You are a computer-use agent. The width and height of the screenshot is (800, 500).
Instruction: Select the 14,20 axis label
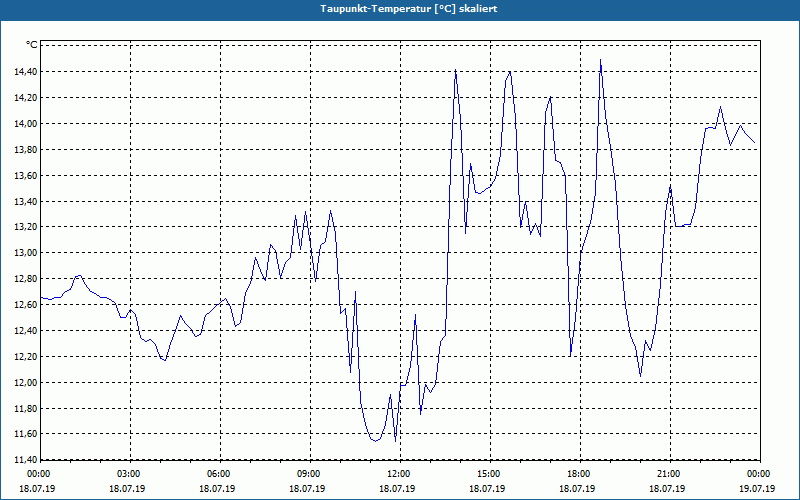tap(26, 97)
